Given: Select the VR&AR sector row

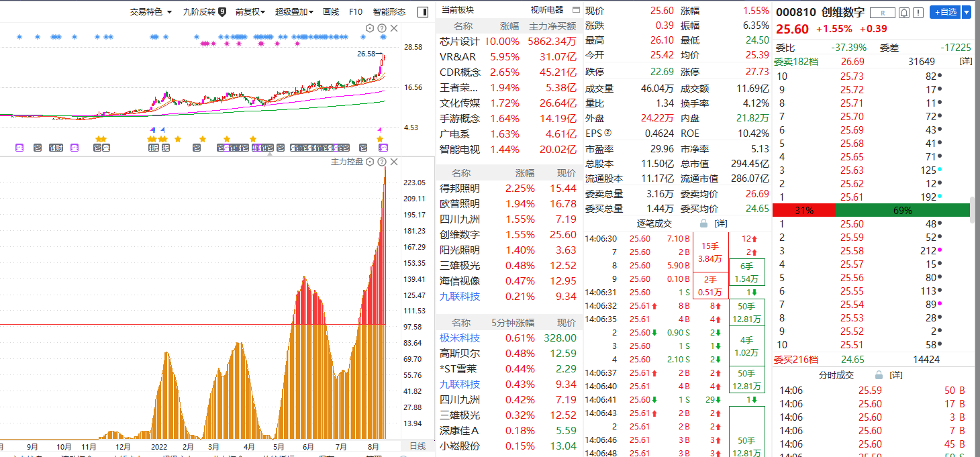Looking at the screenshot, I should click(x=508, y=56).
